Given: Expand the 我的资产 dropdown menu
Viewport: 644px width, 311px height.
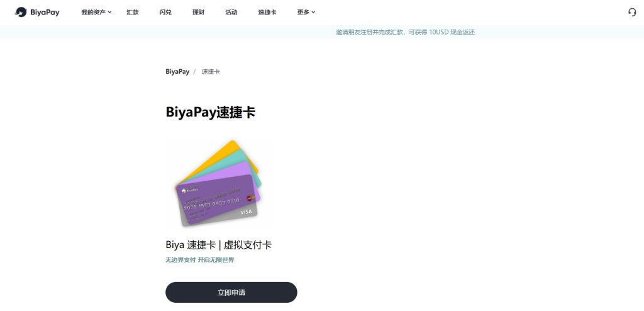Looking at the screenshot, I should pyautogui.click(x=96, y=13).
